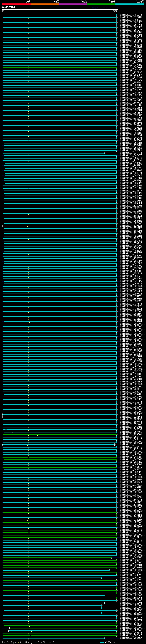Select label UniRef100_Q5BKH7
146x644 pixels.
pyautogui.click(x=131, y=480)
